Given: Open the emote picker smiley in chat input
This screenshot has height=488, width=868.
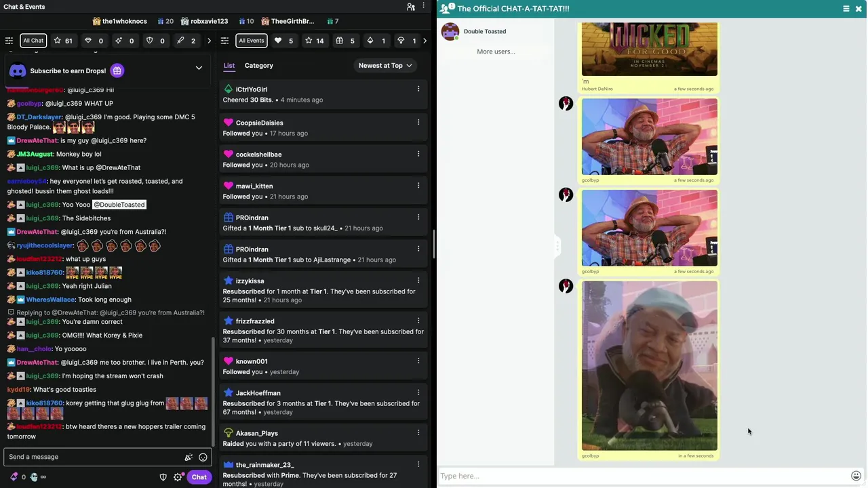Looking at the screenshot, I should tap(203, 457).
